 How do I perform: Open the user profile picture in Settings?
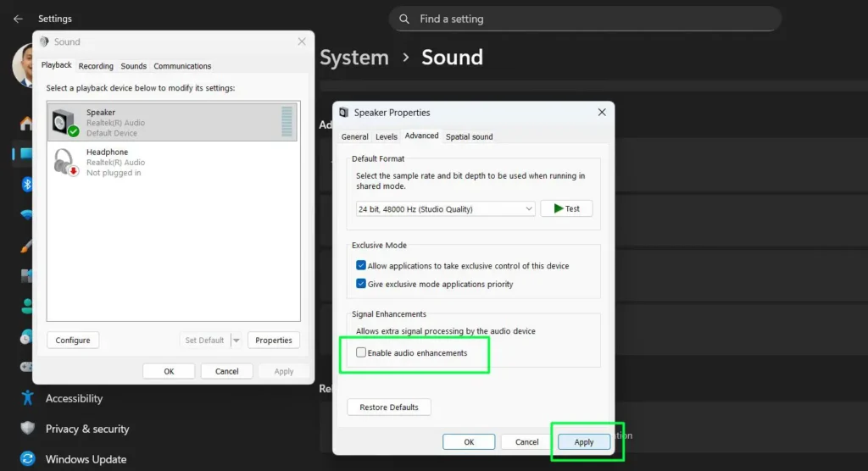[23, 65]
